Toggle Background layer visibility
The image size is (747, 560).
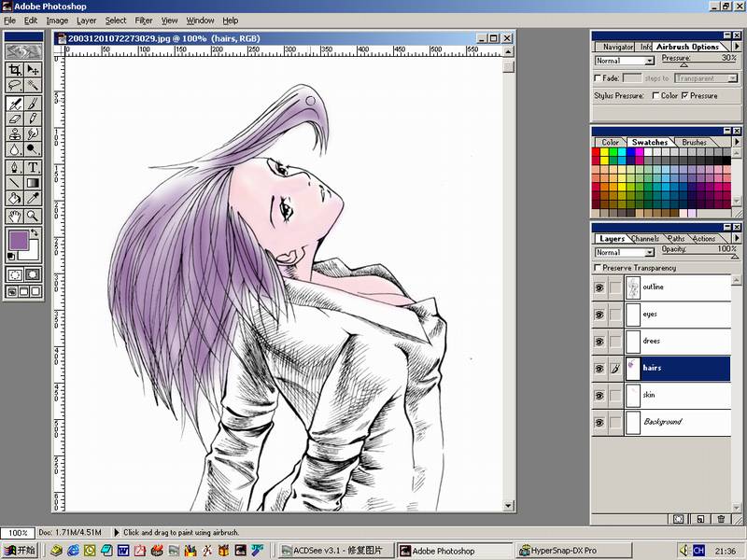point(599,423)
